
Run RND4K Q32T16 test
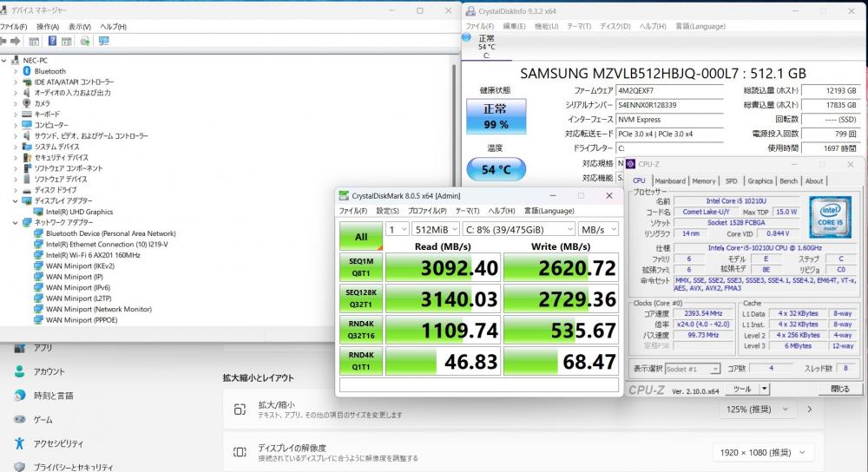click(361, 330)
